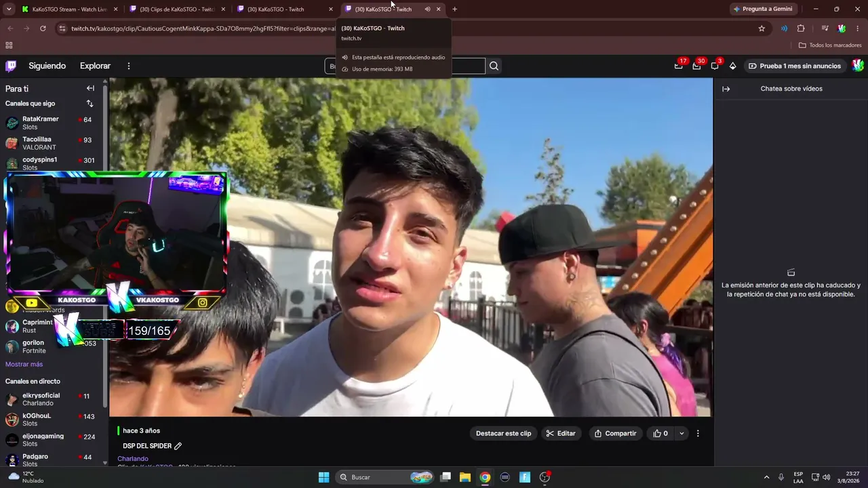868x488 pixels.
Task: Click the Compartir button
Action: pyautogui.click(x=615, y=433)
